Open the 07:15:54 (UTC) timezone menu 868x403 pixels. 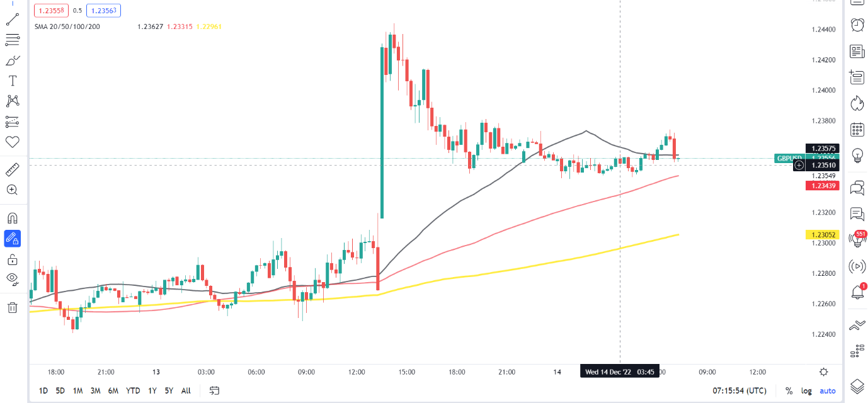(740, 390)
